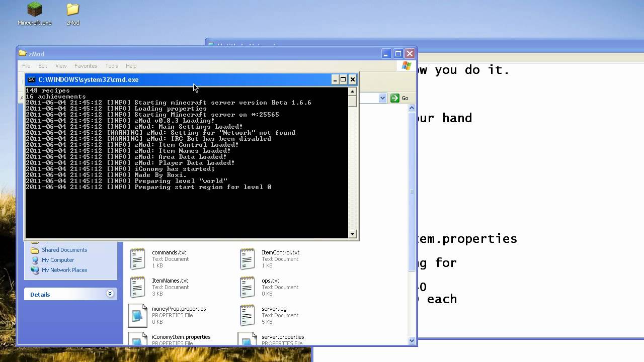Open the File menu in zMod window

[x=26, y=66]
